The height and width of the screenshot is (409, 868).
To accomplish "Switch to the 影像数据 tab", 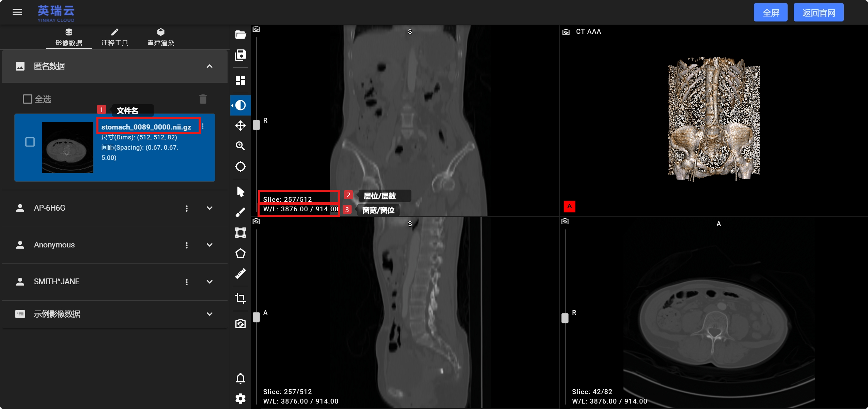I will click(x=69, y=37).
